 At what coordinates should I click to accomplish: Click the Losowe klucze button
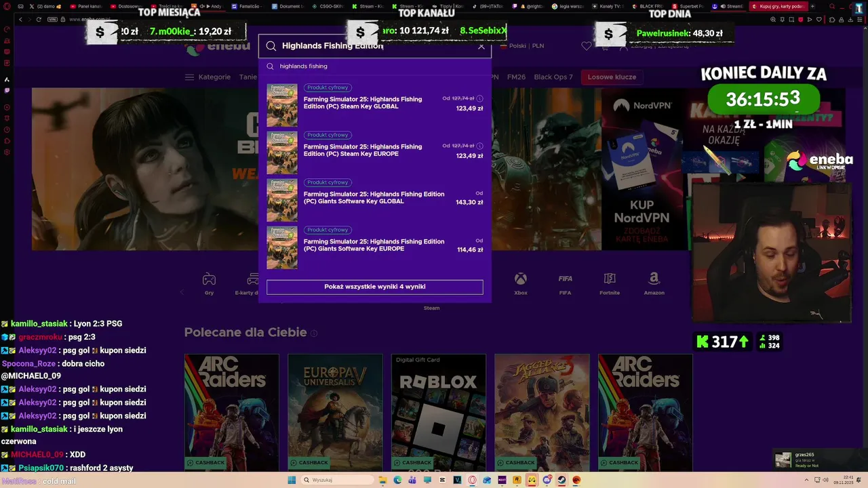tap(612, 77)
